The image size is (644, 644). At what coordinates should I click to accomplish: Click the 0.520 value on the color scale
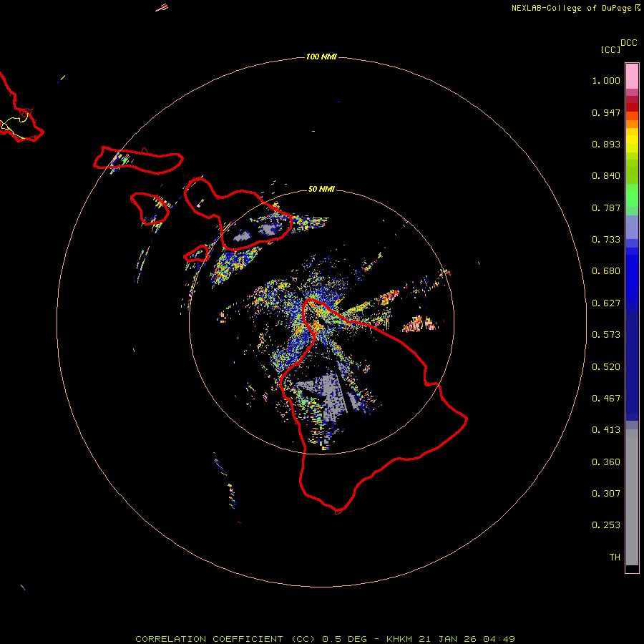pos(606,367)
